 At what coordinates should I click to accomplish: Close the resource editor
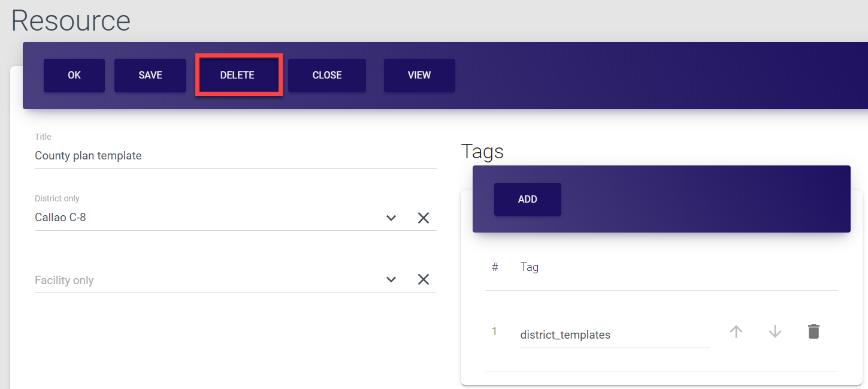(327, 76)
